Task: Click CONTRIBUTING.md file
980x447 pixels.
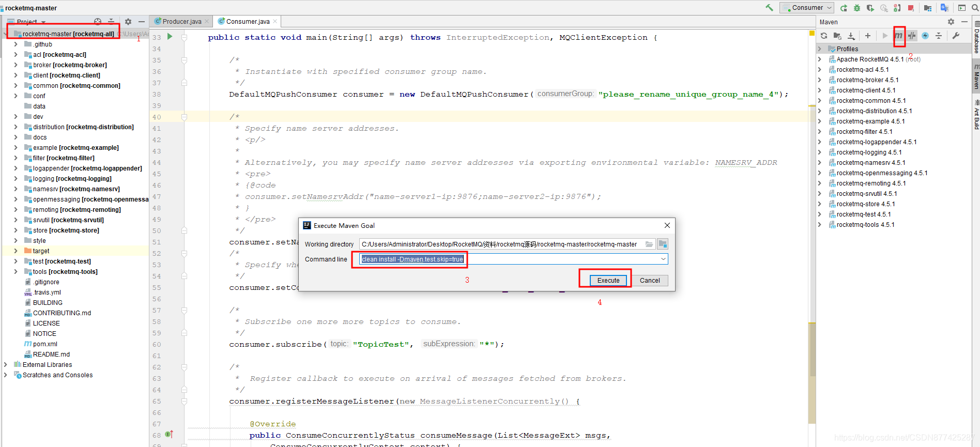Action: tap(57, 313)
